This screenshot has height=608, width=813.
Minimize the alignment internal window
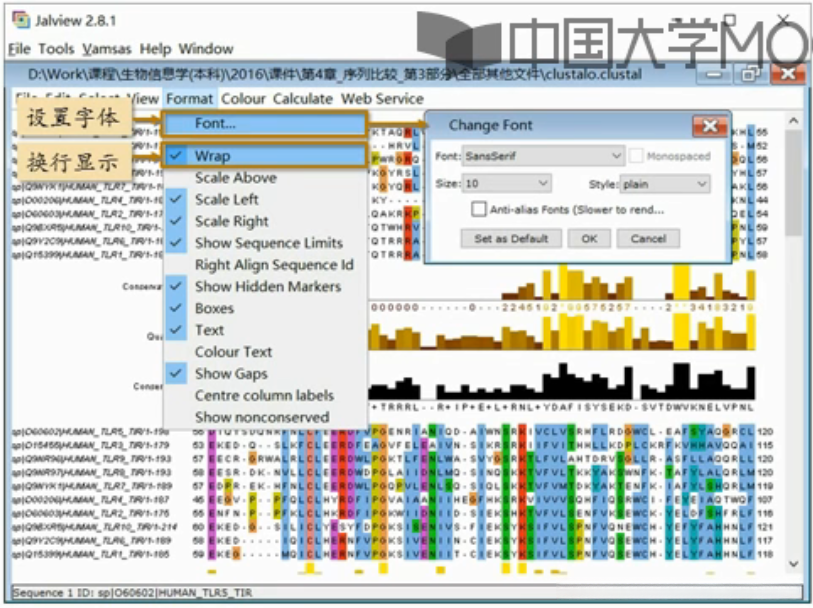pos(714,74)
